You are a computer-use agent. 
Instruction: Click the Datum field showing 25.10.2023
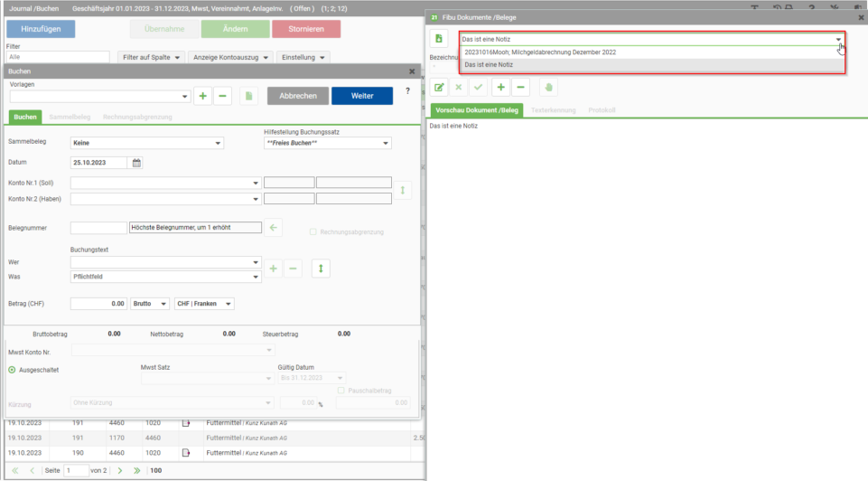[x=98, y=163]
